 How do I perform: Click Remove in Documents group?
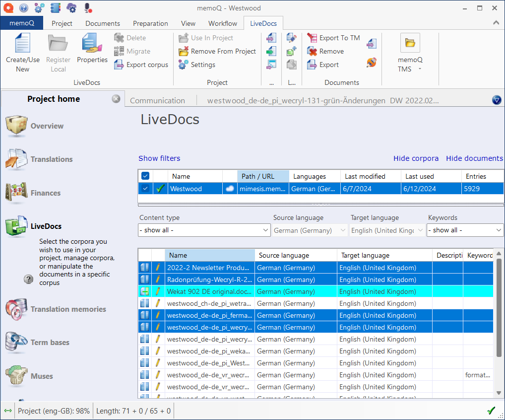(325, 51)
